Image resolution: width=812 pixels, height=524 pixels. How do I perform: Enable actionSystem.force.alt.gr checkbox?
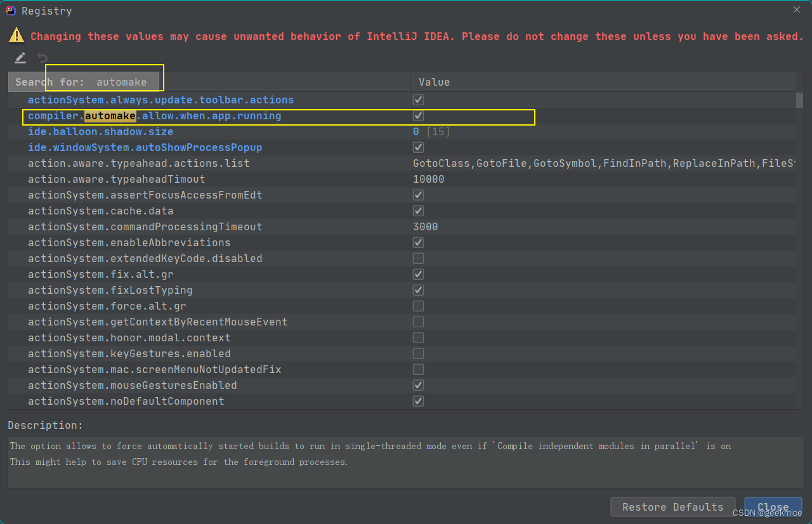(418, 306)
